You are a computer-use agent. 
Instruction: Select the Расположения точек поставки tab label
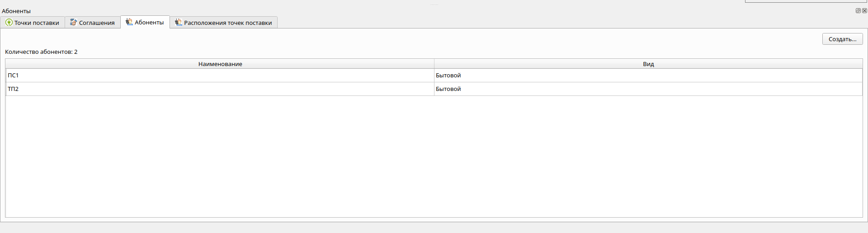pyautogui.click(x=228, y=23)
